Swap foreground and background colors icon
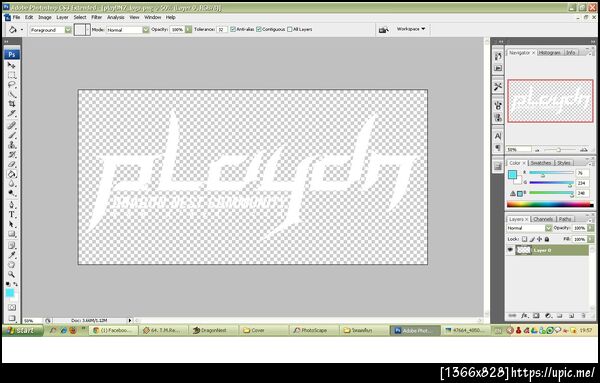 click(x=16, y=284)
